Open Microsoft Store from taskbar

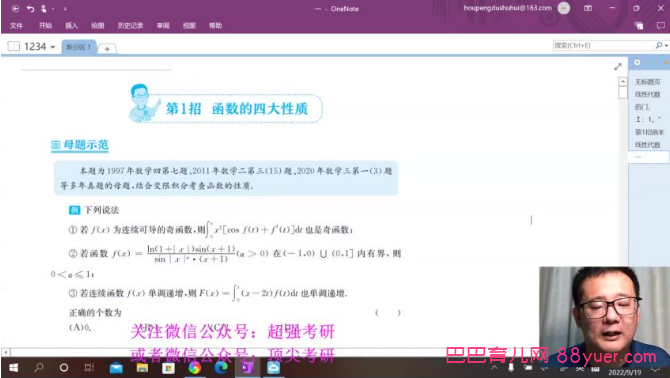point(168,368)
